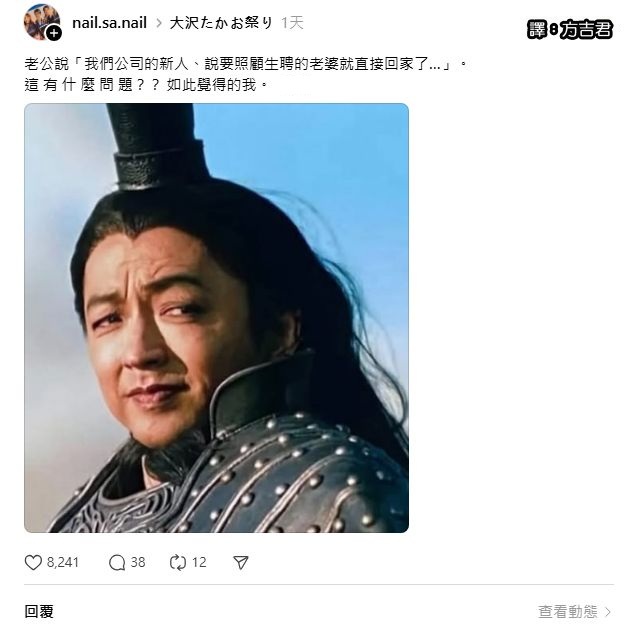The width and height of the screenshot is (638, 637).
Task: Click the 38 replies count
Action: pyautogui.click(x=138, y=563)
